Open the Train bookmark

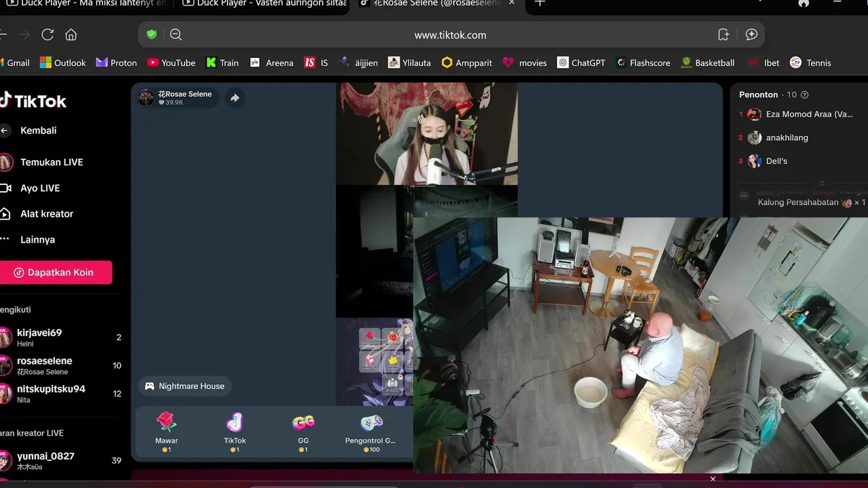(222, 62)
